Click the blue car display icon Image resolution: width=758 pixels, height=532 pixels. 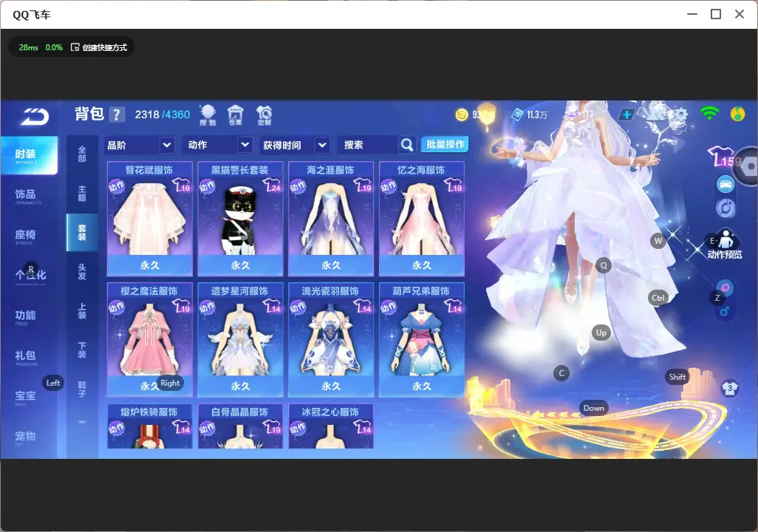pyautogui.click(x=725, y=184)
